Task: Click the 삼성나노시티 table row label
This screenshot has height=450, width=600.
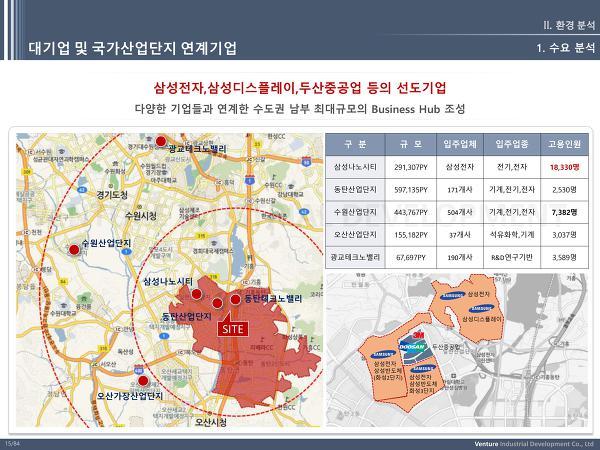Action: [x=355, y=167]
